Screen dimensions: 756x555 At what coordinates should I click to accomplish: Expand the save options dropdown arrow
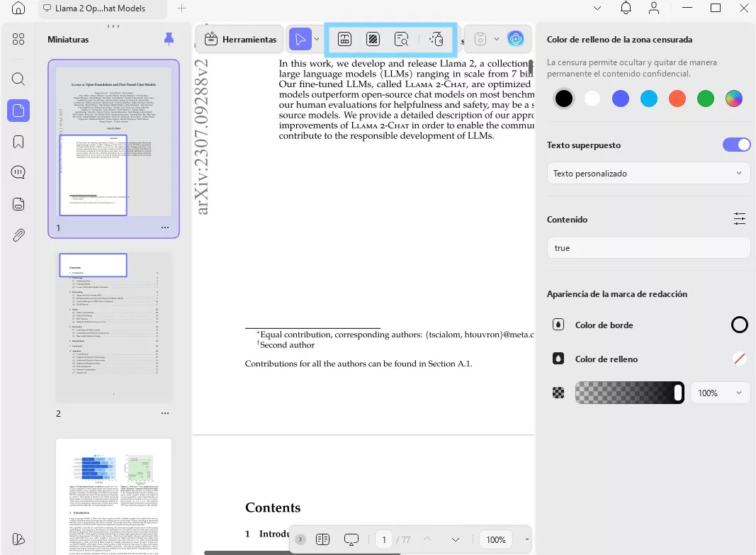(497, 39)
